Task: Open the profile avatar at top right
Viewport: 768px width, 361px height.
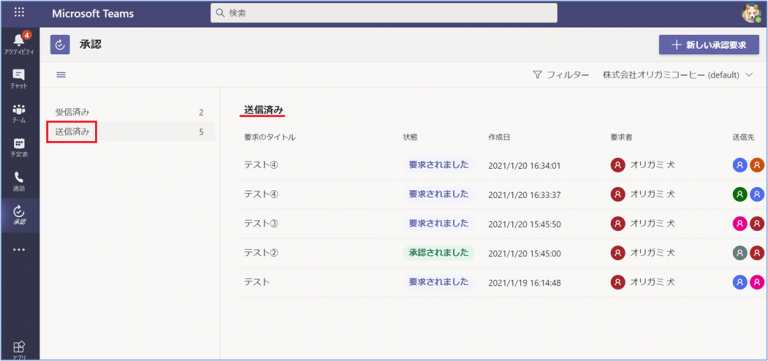Action: coord(750,13)
